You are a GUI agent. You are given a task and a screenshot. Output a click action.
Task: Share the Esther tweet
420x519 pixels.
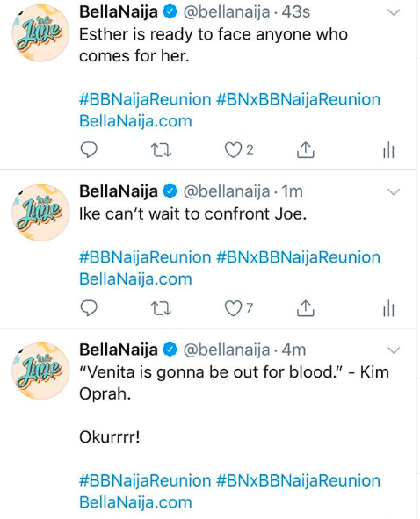click(x=305, y=150)
